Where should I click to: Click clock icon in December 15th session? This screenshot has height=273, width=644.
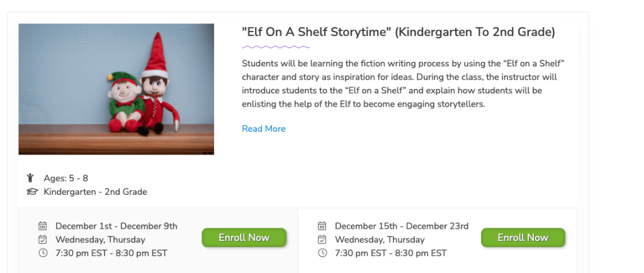tap(322, 253)
